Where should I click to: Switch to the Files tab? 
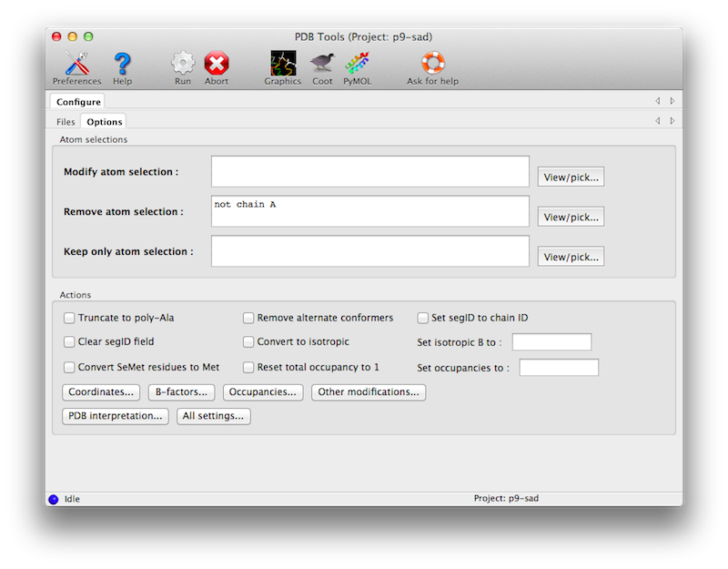point(65,121)
